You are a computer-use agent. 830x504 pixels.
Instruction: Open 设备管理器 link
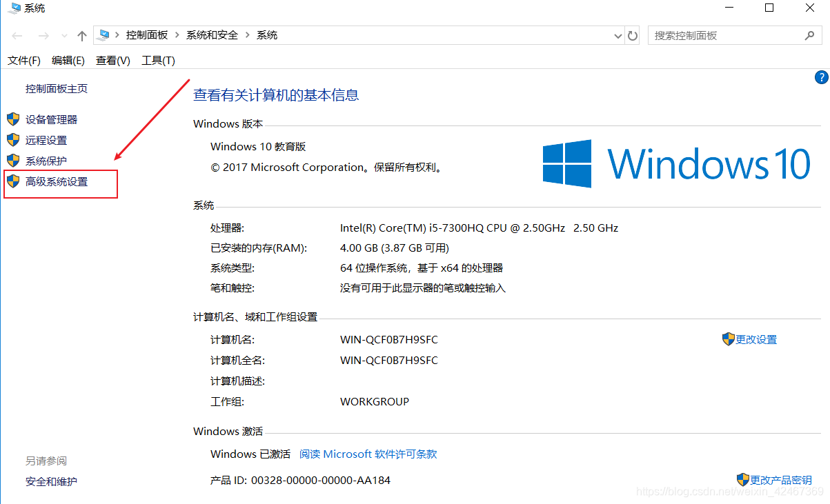52,120
